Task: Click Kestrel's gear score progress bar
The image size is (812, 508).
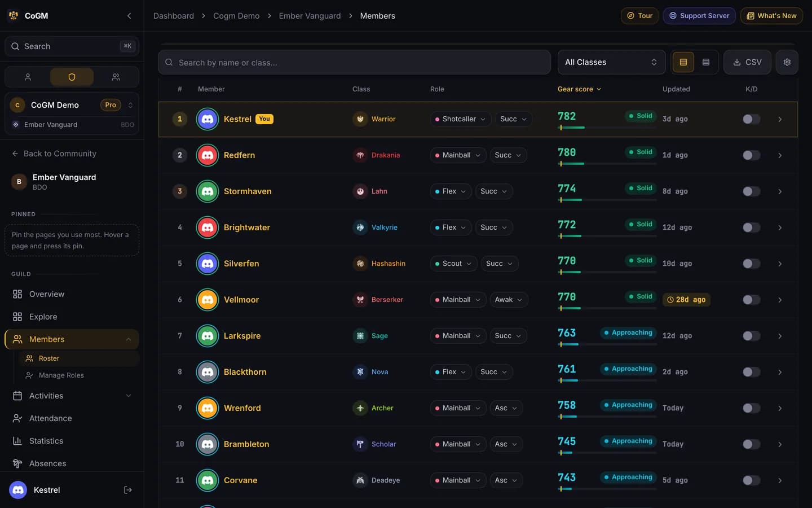Action: click(607, 128)
